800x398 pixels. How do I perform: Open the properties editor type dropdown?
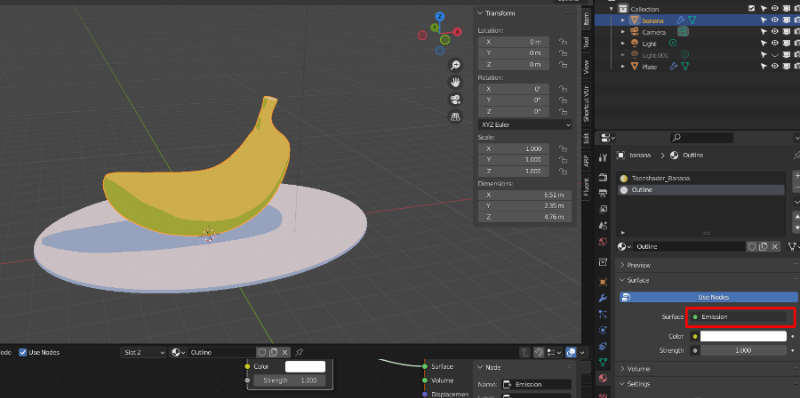(x=608, y=138)
